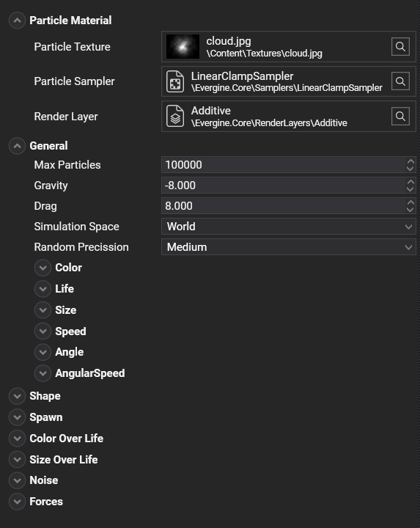Click the LinearClampSampler file icon
Screen dimensions: 420x528
pos(175,81)
